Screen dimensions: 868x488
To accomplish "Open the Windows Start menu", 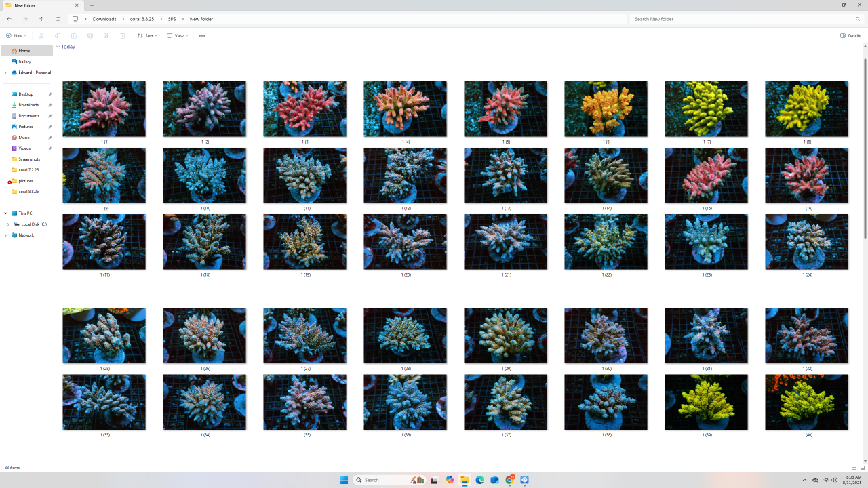I will pyautogui.click(x=344, y=480).
